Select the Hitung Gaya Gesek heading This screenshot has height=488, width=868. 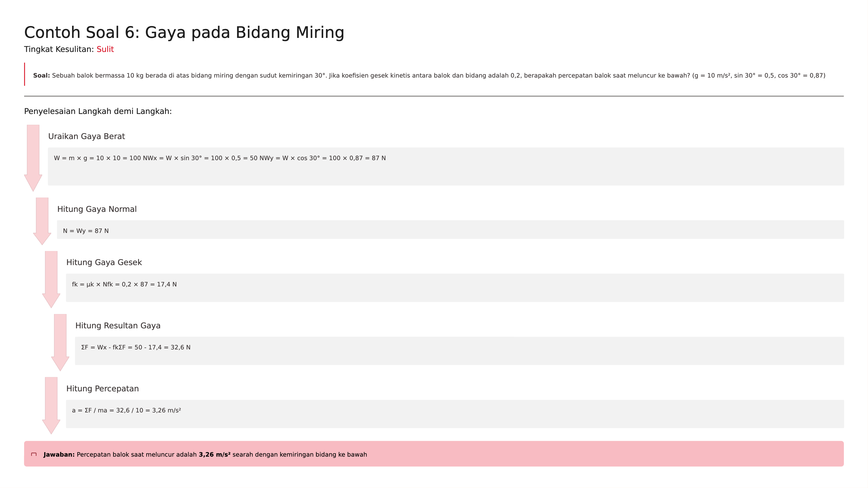104,262
